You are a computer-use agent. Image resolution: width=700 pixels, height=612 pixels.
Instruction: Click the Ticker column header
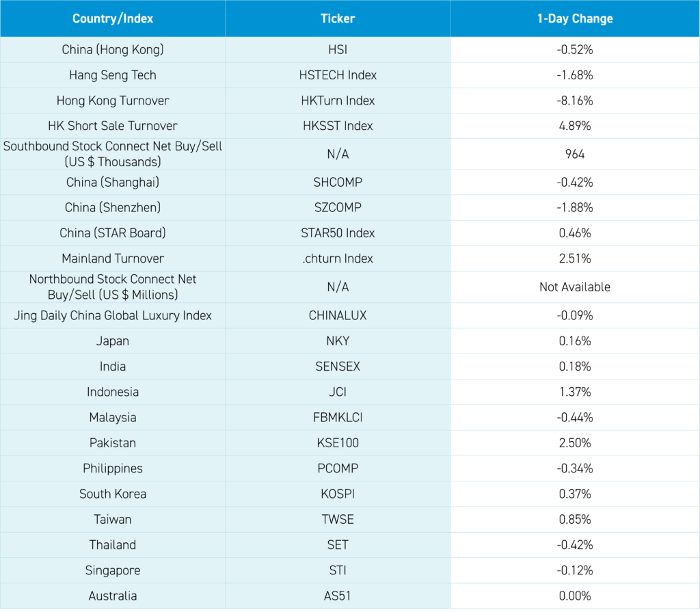pyautogui.click(x=338, y=18)
